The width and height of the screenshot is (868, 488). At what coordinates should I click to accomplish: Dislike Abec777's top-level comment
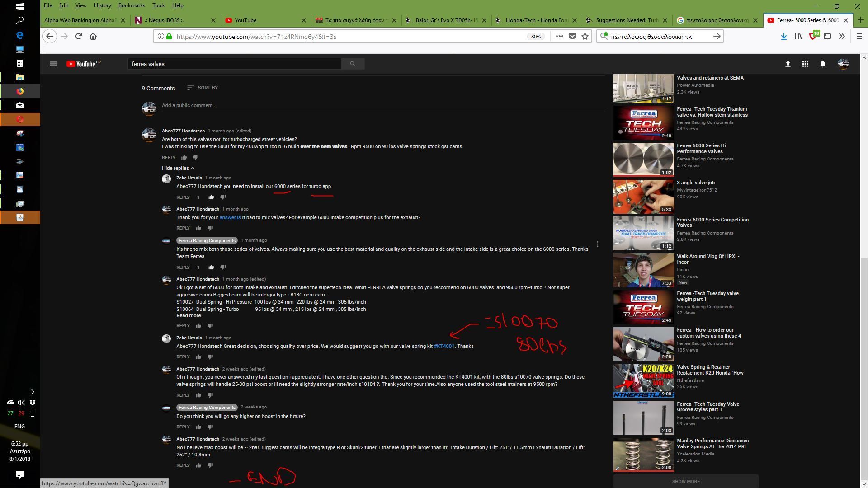(x=196, y=158)
